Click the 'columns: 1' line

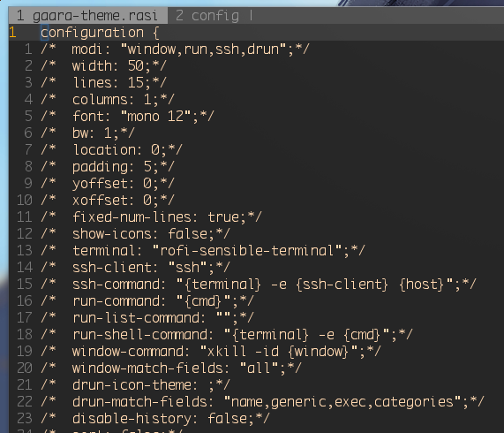(x=108, y=99)
